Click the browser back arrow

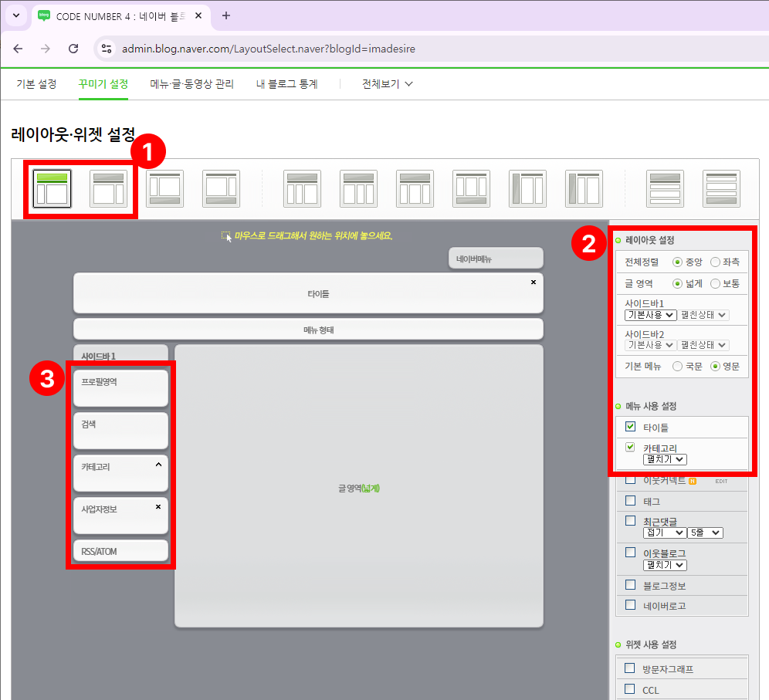pyautogui.click(x=18, y=49)
